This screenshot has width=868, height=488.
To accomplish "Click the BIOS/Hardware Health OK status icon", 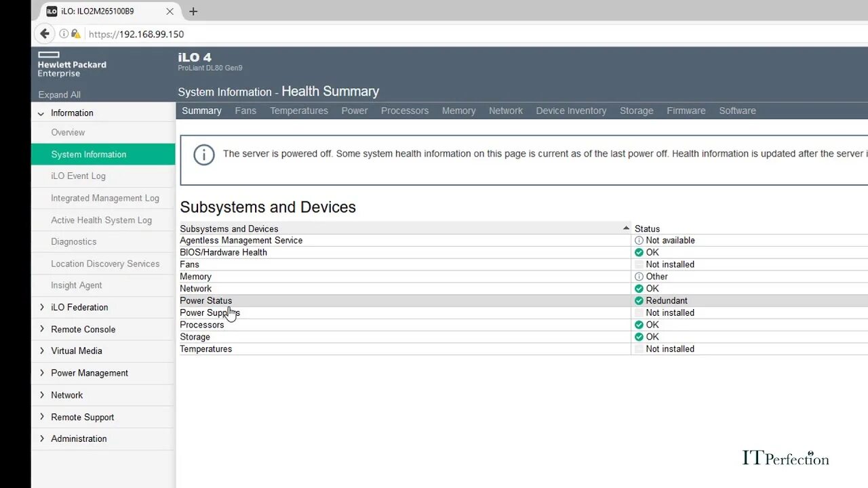I will tap(639, 252).
